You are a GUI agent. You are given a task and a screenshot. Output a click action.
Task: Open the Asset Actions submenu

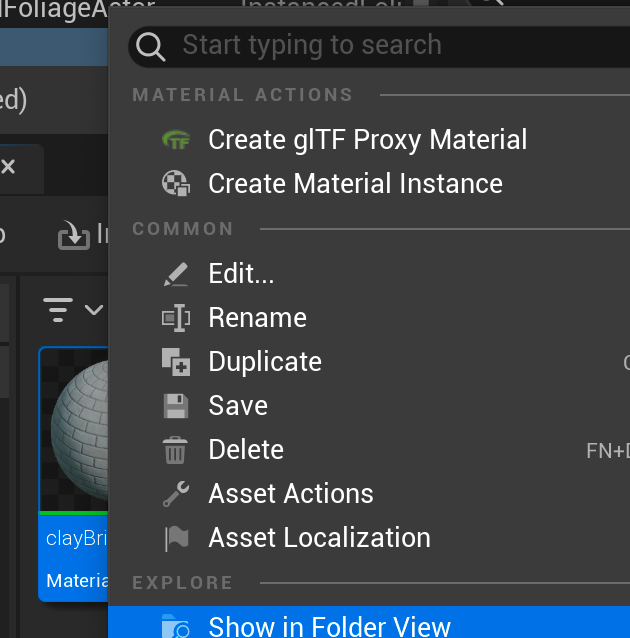(x=290, y=494)
